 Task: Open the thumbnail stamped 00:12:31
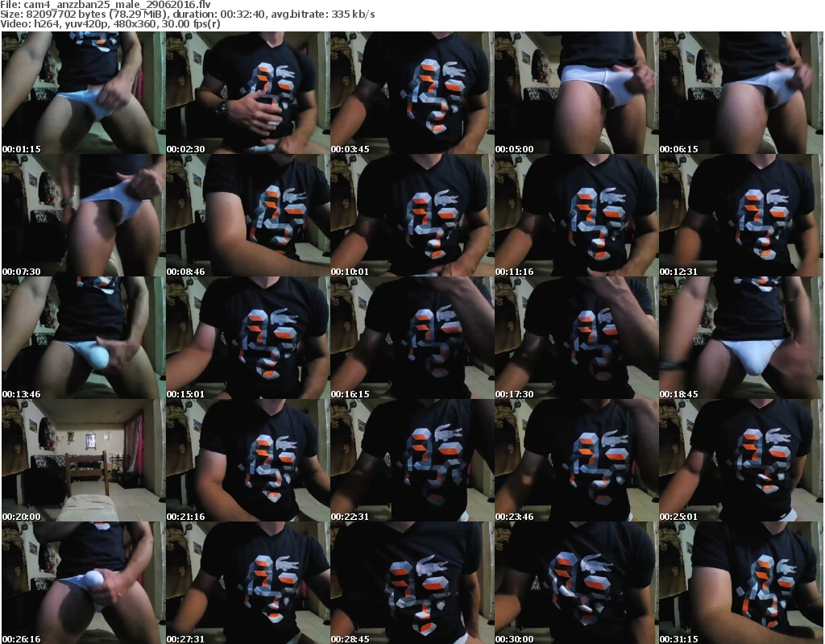741,215
